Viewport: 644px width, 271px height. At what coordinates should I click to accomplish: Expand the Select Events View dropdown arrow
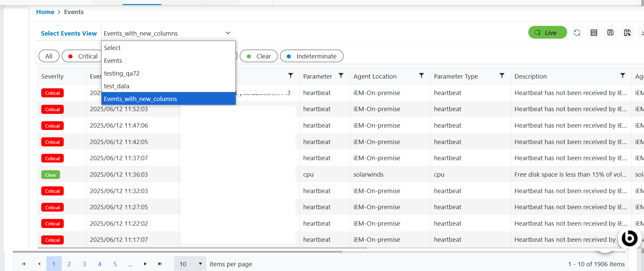pyautogui.click(x=228, y=33)
